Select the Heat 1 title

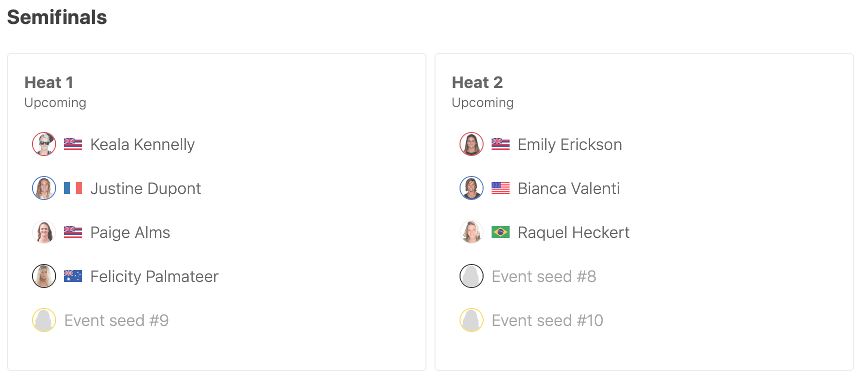tap(49, 82)
